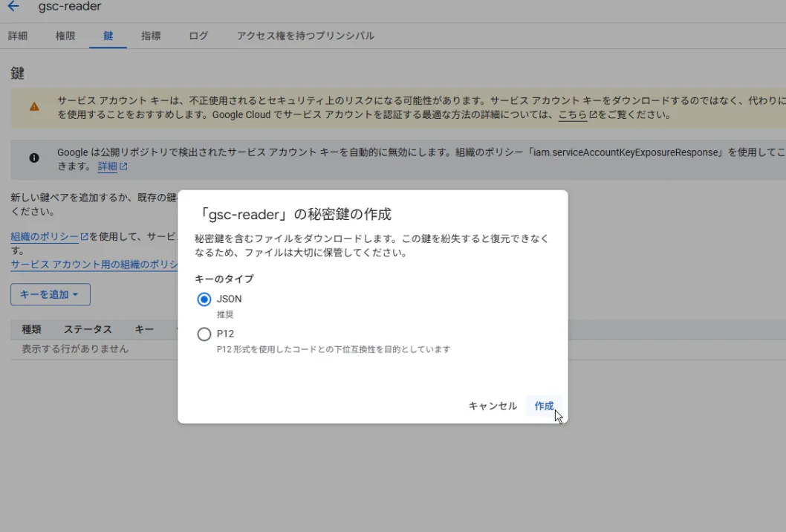Go to the 指標 tab
Image resolution: width=786 pixels, height=532 pixels.
tap(151, 36)
